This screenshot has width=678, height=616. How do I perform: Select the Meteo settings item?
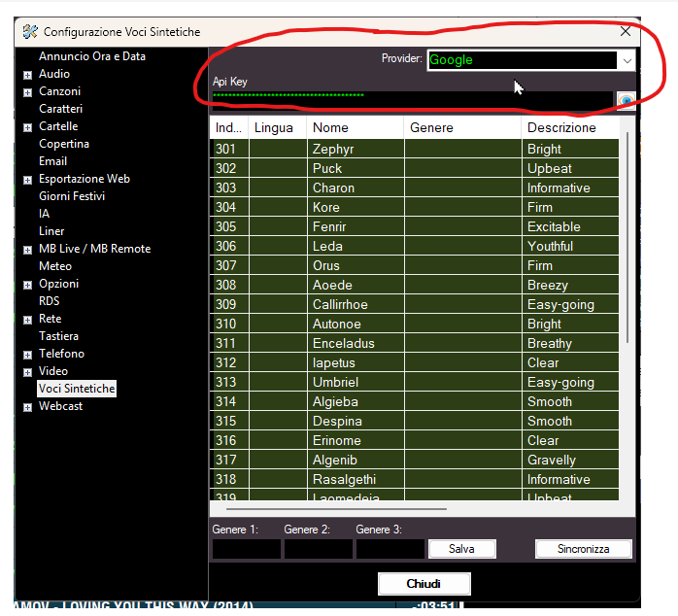[x=55, y=266]
